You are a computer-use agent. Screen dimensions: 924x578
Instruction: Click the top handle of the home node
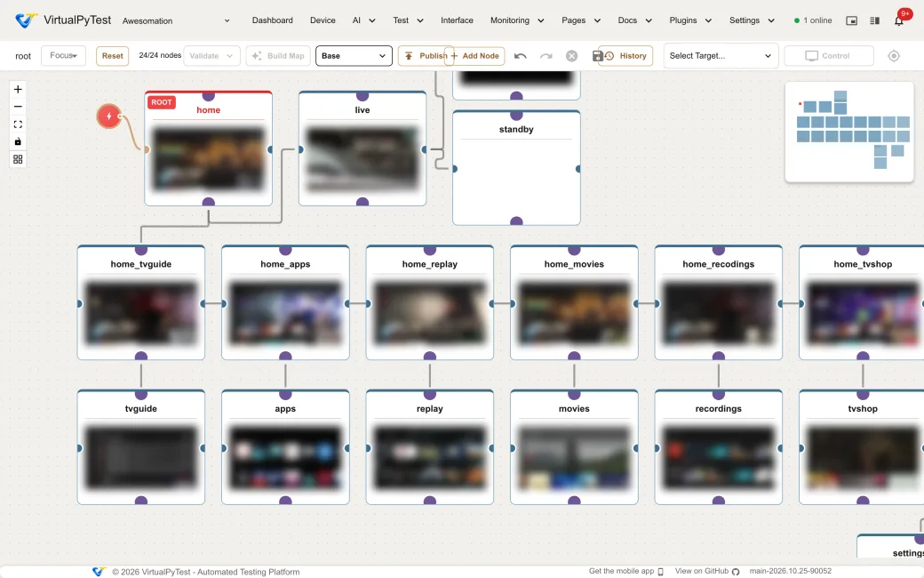(x=208, y=95)
